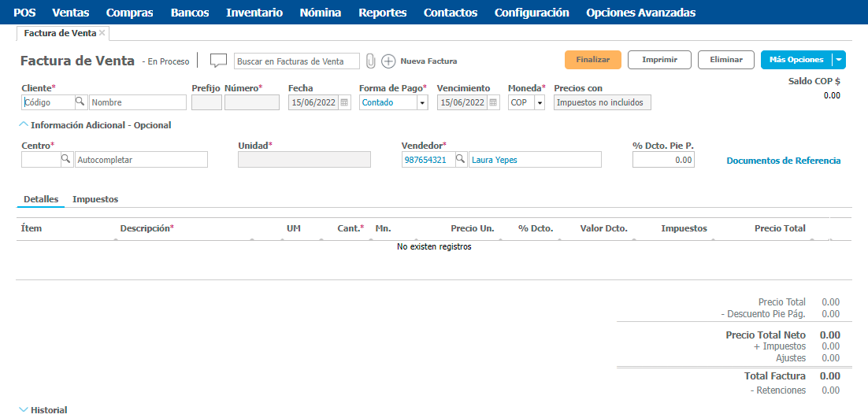Click the Buscar en Facturas de Venta field
This screenshot has width=868, height=418.
(296, 61)
